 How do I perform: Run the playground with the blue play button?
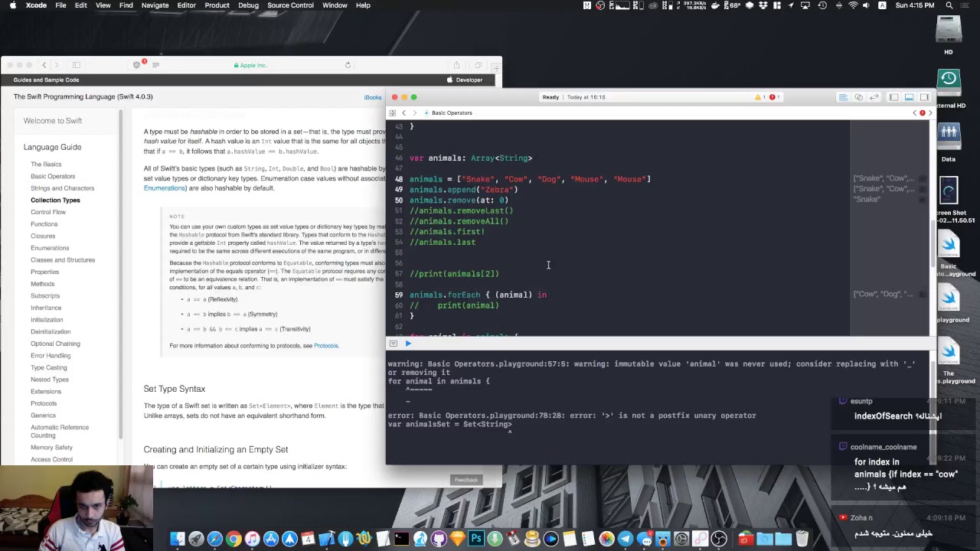click(408, 344)
